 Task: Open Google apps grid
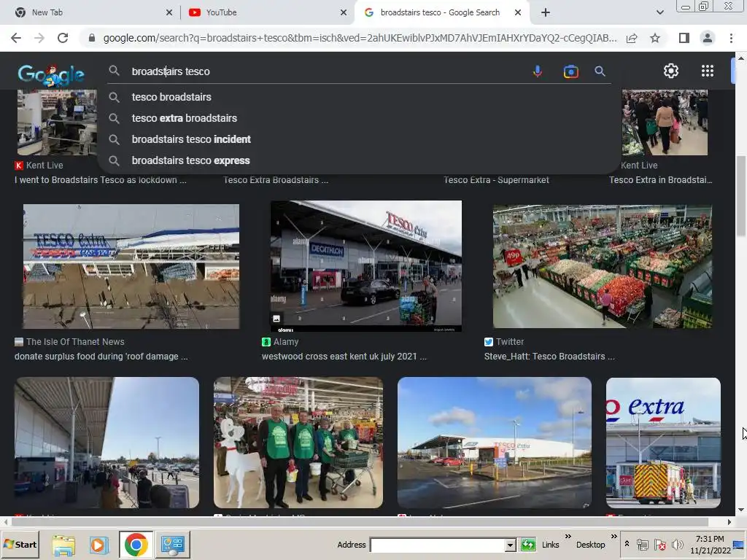point(708,71)
